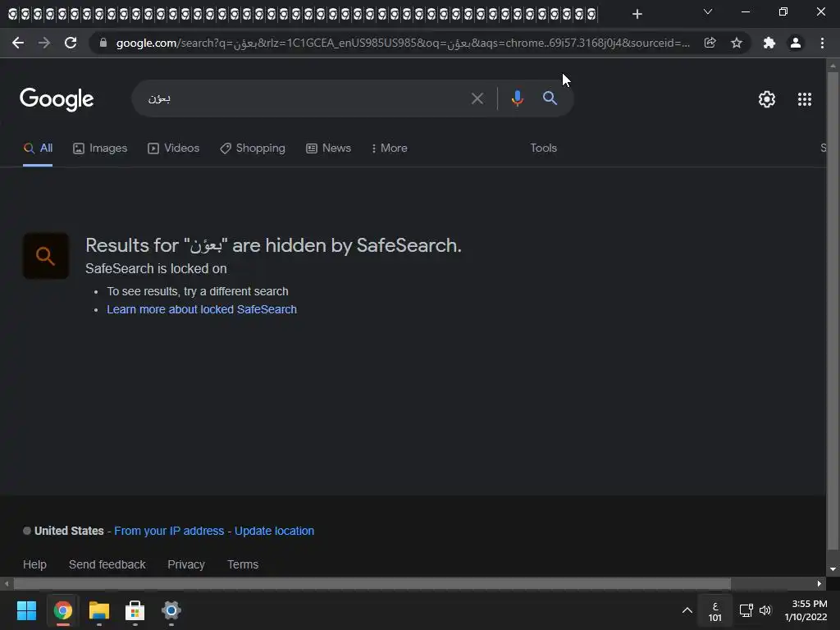
Task: Click Send feedback in footer
Action: [107, 564]
